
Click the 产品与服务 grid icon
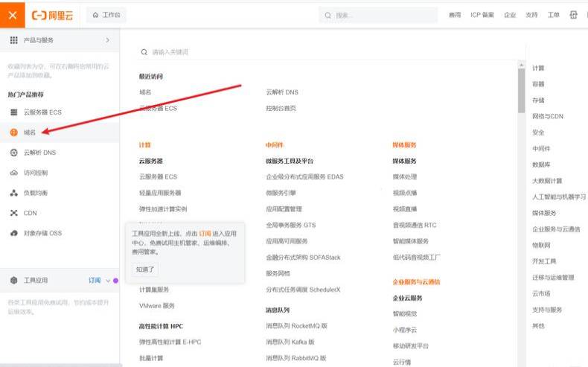pyautogui.click(x=14, y=40)
